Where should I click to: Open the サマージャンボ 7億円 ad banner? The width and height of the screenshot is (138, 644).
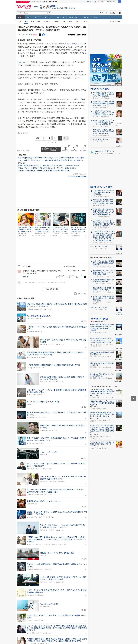tap(106, 70)
